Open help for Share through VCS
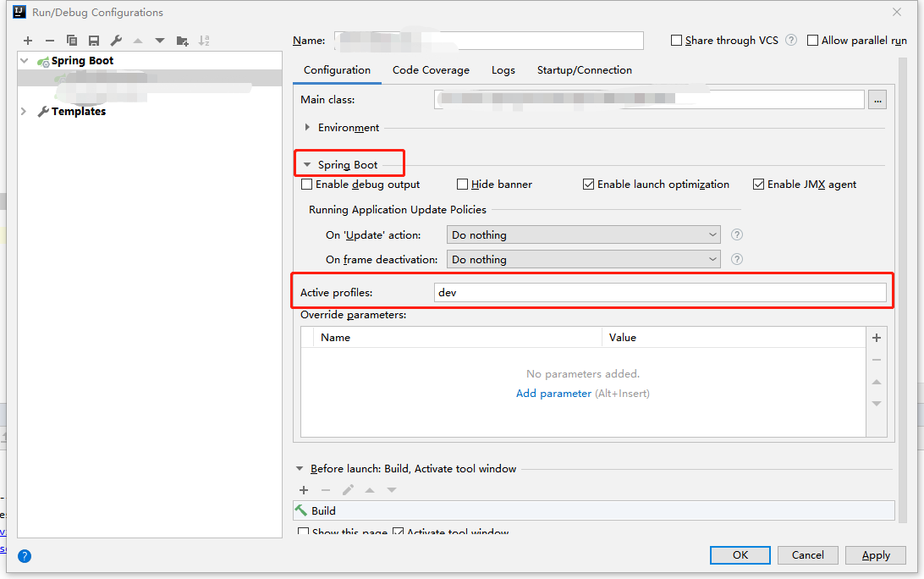Screen dimensions: 924x579 click(791, 40)
